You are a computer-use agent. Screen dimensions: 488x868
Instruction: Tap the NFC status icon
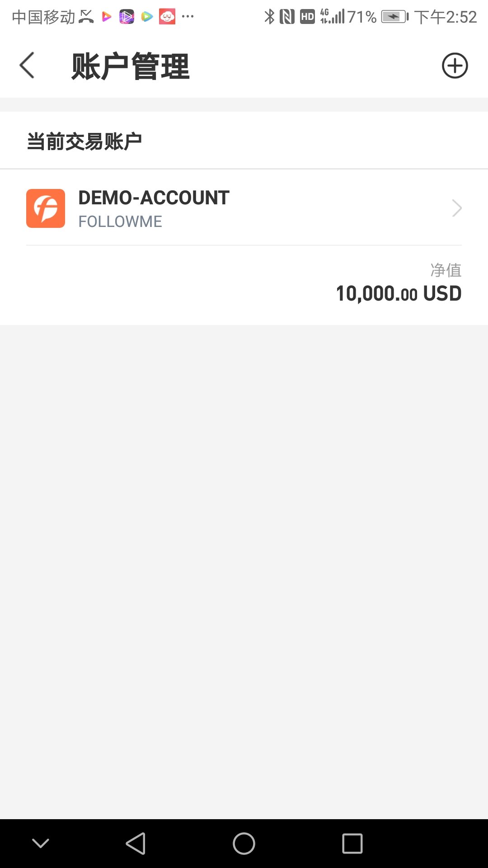[287, 17]
